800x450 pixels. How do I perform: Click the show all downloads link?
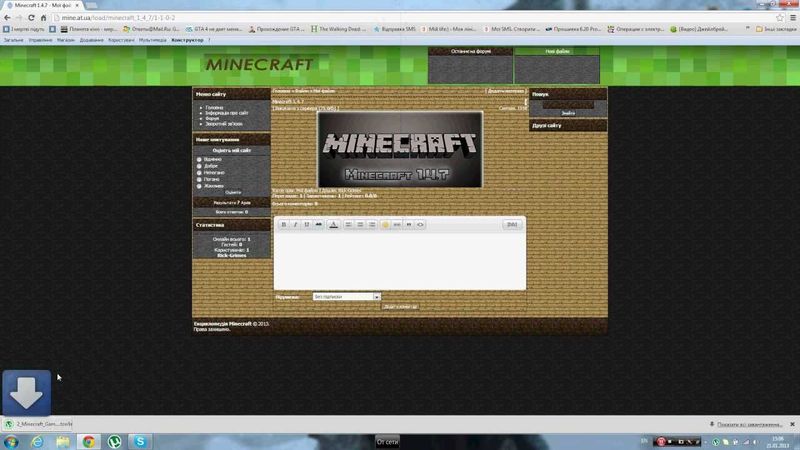click(749, 424)
